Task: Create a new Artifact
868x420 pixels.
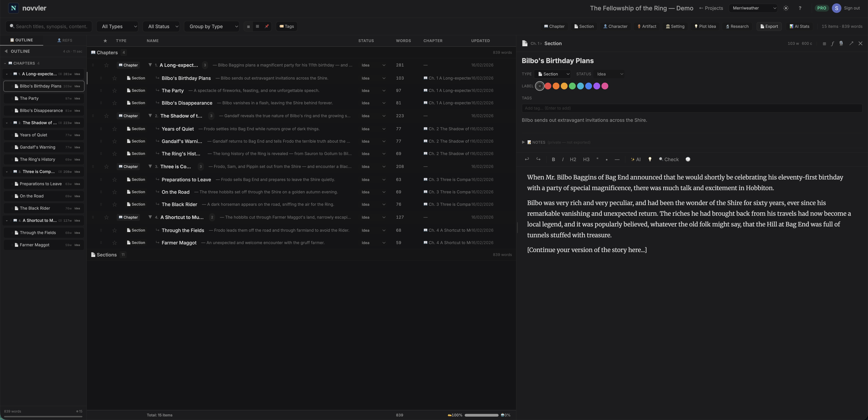Action: click(x=646, y=26)
